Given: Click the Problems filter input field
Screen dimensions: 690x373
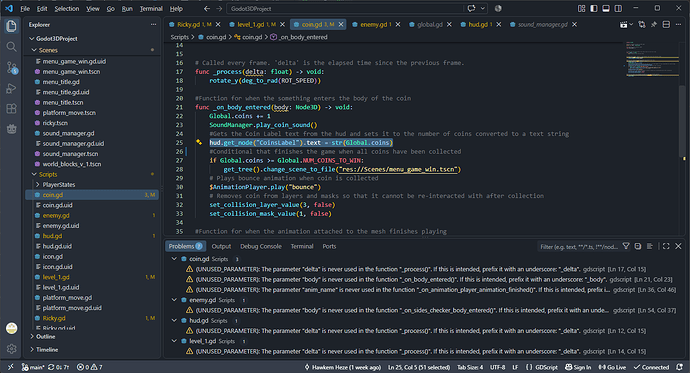Looking at the screenshot, I should click(578, 246).
